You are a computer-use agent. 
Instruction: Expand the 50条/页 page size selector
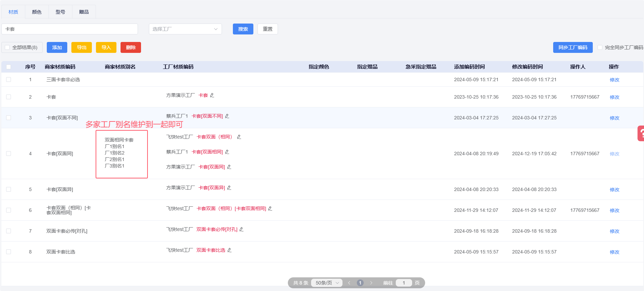[x=327, y=283]
